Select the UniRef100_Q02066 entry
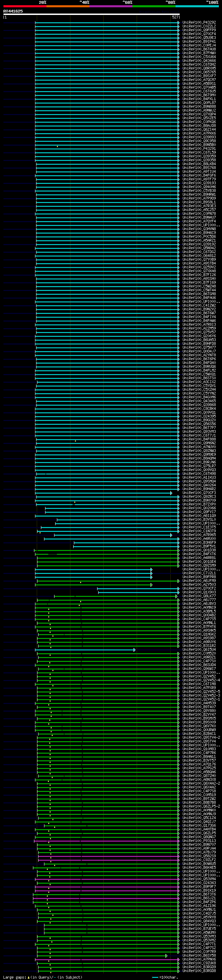 [199, 508]
